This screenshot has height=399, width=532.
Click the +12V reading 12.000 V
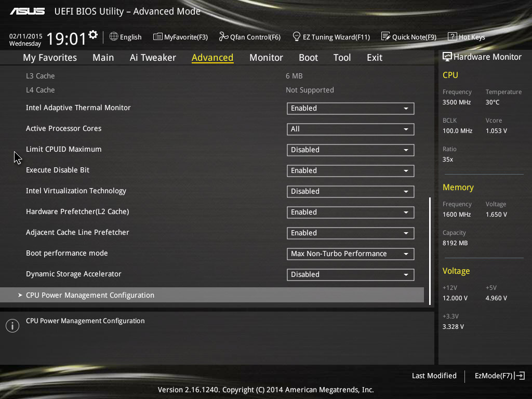pos(455,298)
